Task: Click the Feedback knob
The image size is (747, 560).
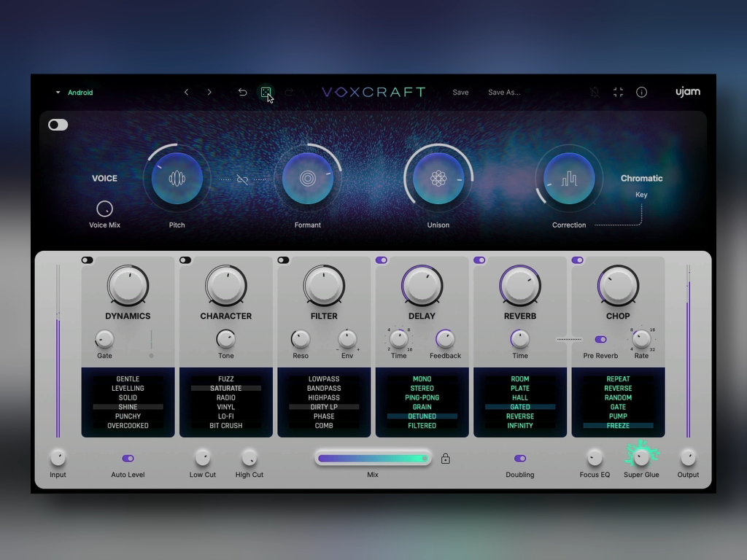Action: click(x=446, y=340)
